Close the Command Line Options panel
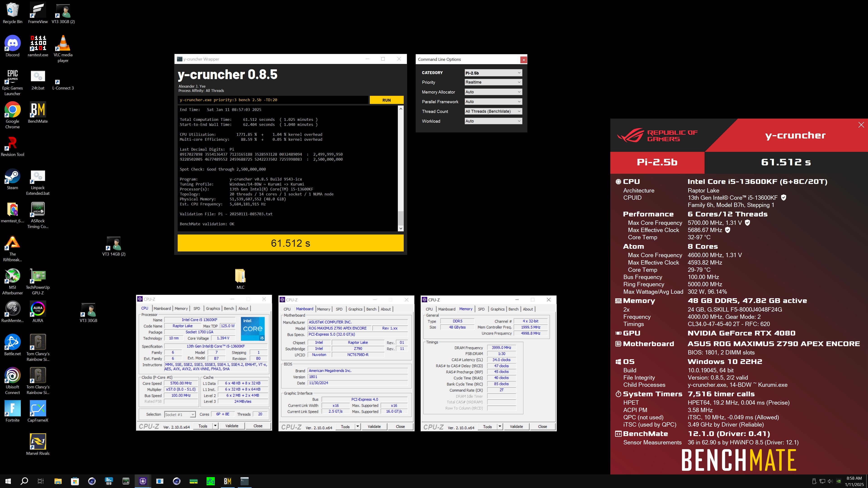The width and height of the screenshot is (868, 488). coord(524,60)
